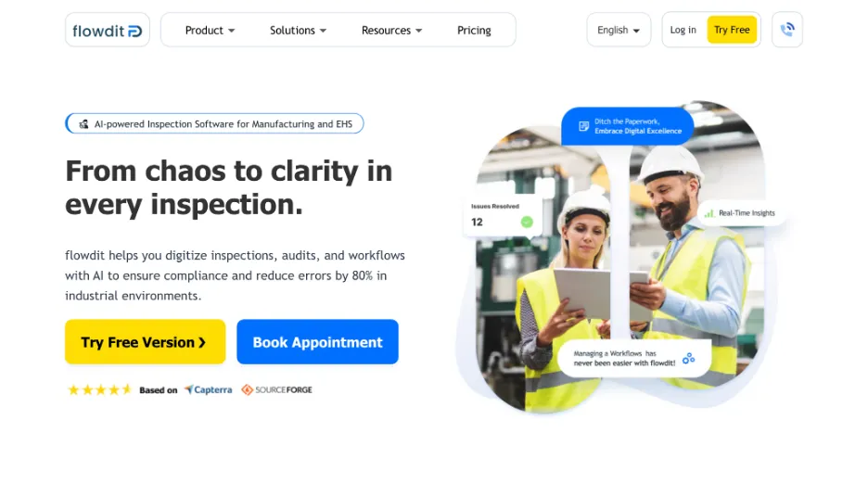Click the workflow gears icon in the bubble

click(x=688, y=358)
